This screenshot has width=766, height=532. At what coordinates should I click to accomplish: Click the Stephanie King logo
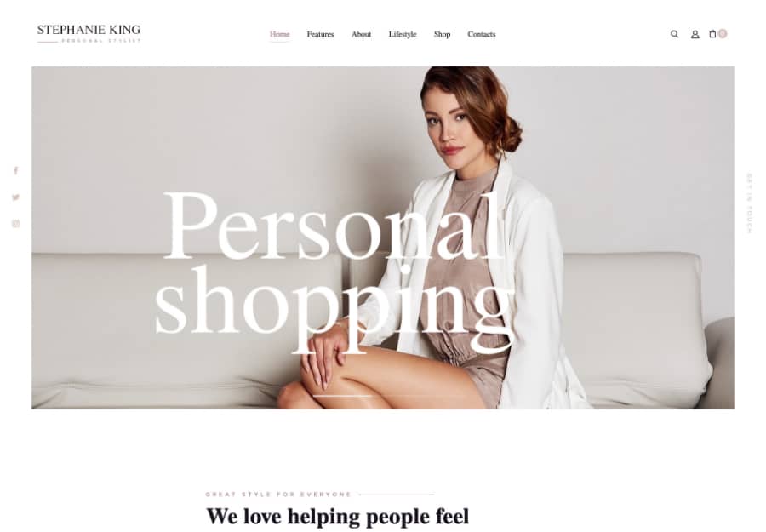click(x=89, y=34)
